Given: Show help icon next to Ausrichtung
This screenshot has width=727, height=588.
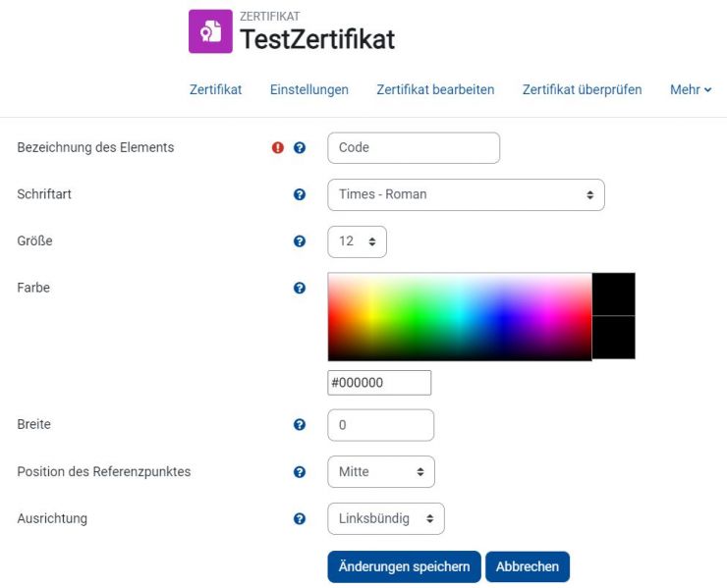Looking at the screenshot, I should click(300, 518).
